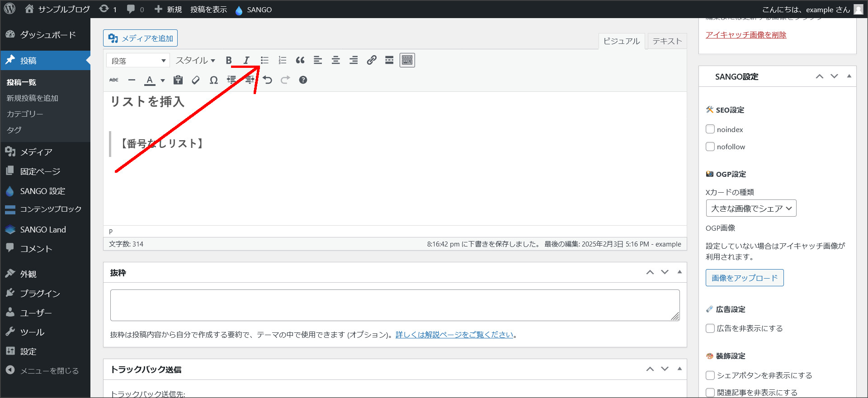Viewport: 868px width, 398px height.
Task: Open keyboard shortcuts help icon
Action: pos(303,80)
